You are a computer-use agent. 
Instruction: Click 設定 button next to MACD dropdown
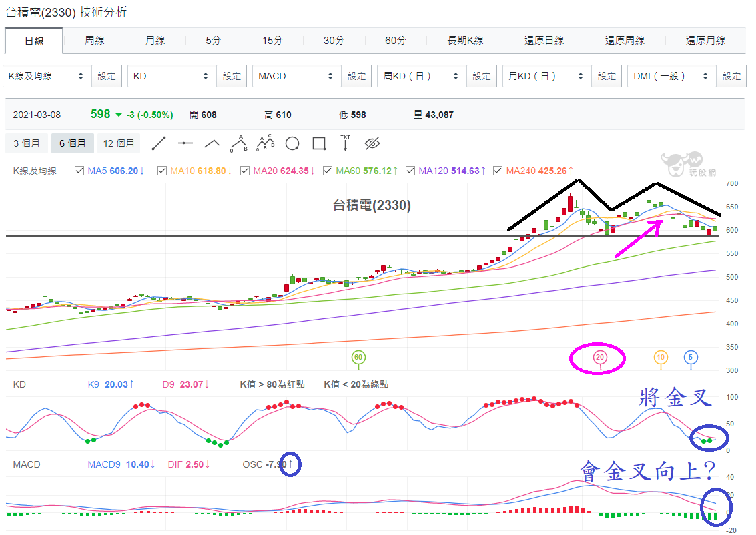(x=356, y=76)
